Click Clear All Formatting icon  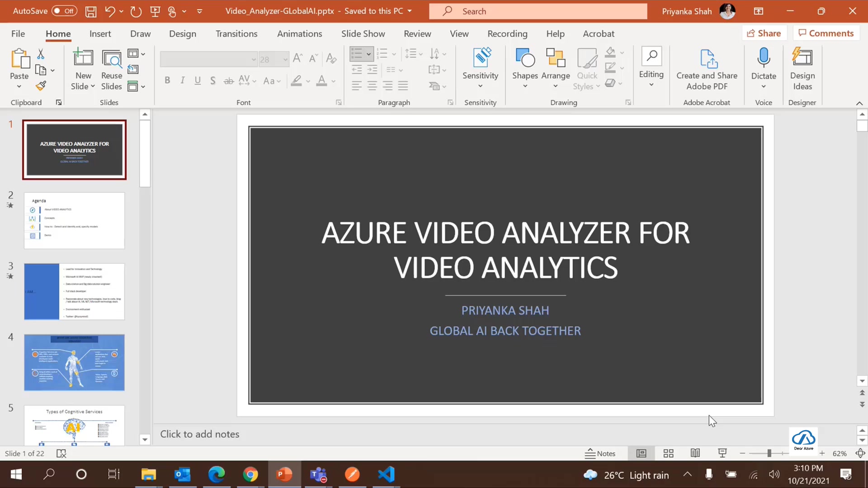click(x=331, y=58)
